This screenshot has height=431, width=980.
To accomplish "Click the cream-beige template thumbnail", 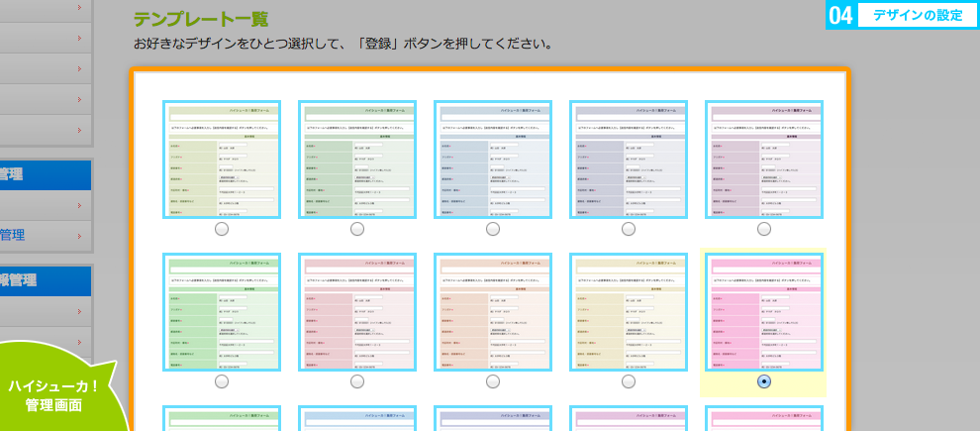I will [629, 312].
